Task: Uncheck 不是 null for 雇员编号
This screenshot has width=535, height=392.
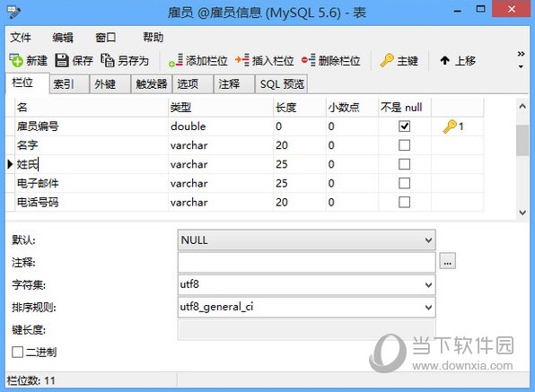Action: coord(404,126)
